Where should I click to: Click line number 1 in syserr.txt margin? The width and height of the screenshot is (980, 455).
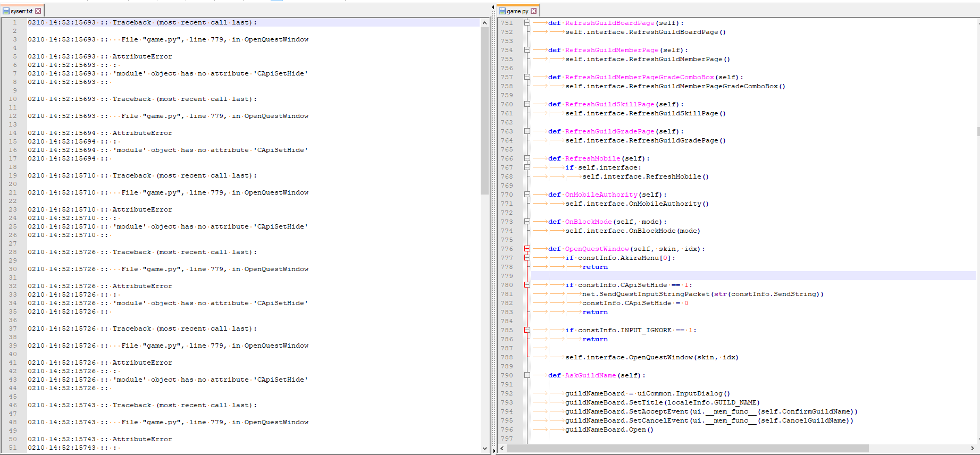(15, 22)
